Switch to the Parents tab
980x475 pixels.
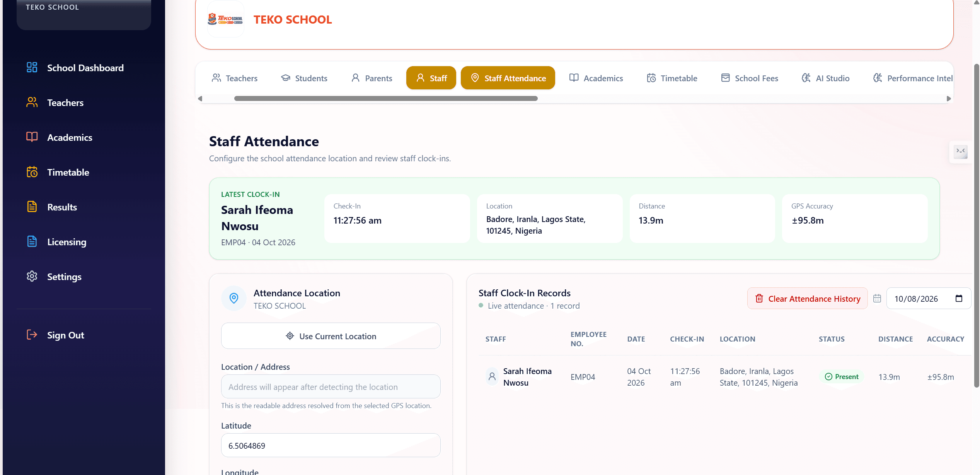[x=372, y=78]
